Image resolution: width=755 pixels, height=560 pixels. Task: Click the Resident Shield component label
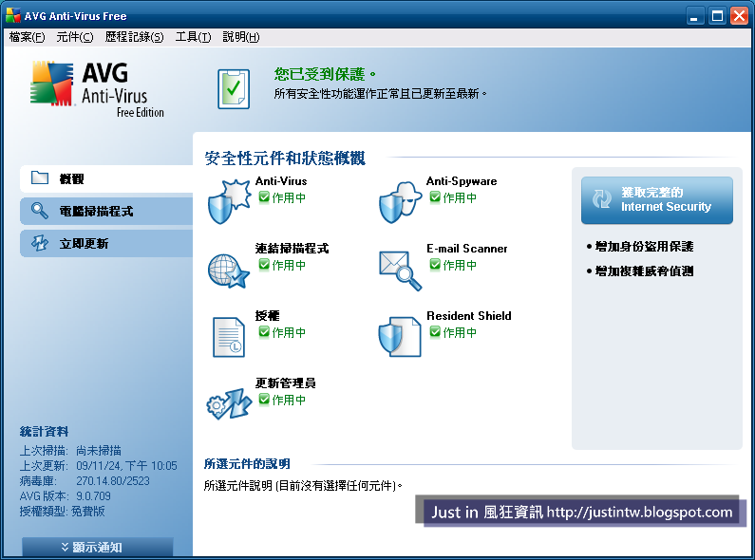[469, 316]
